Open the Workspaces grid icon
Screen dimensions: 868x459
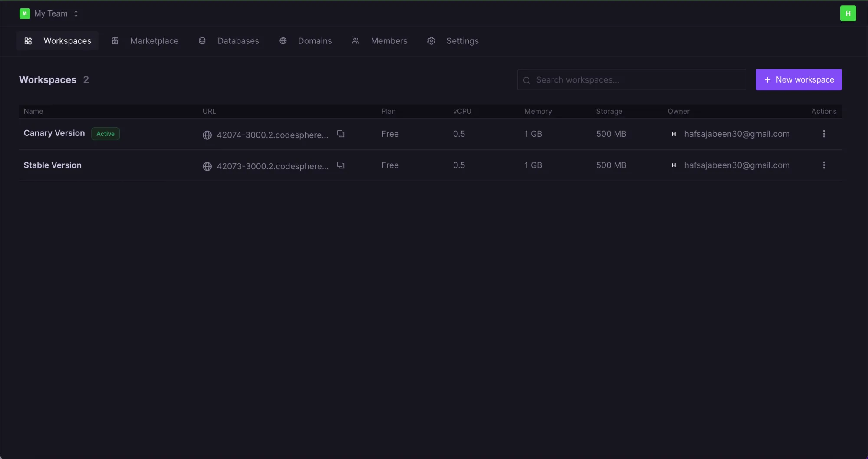click(x=28, y=41)
